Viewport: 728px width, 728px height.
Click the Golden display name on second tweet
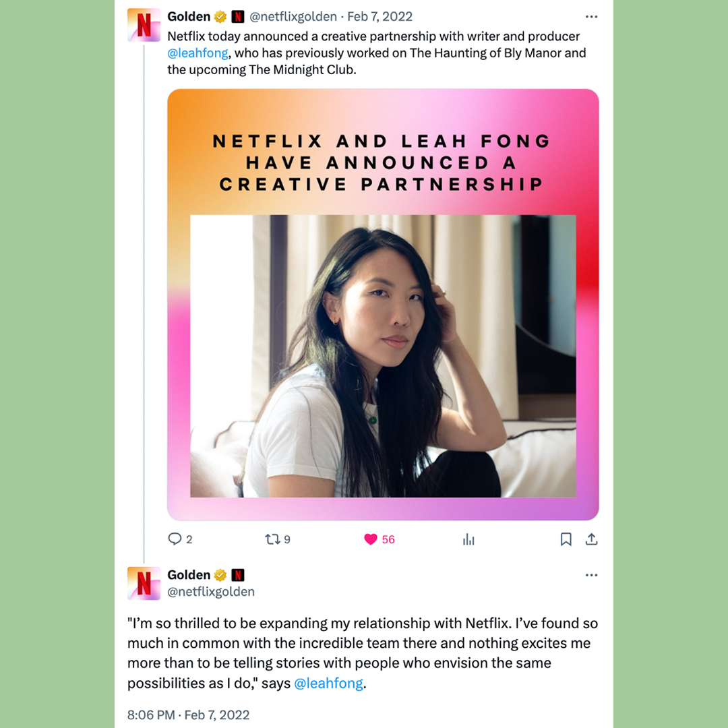[189, 575]
